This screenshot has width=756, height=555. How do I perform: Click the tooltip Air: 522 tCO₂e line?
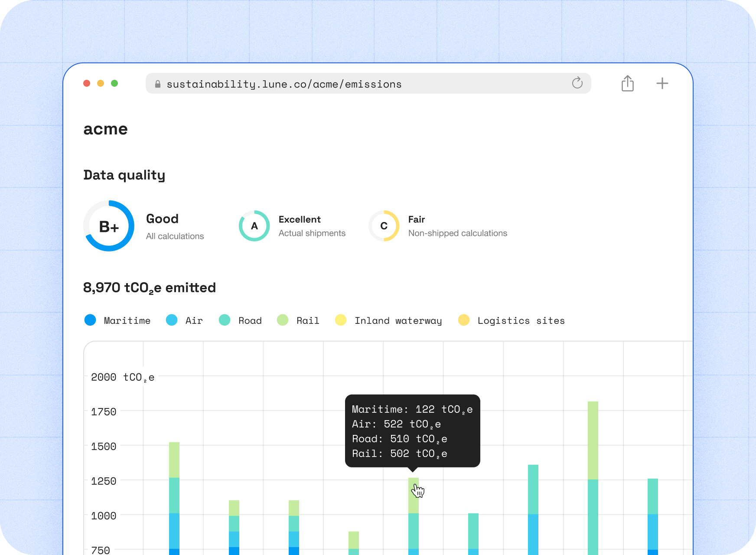[x=396, y=424]
